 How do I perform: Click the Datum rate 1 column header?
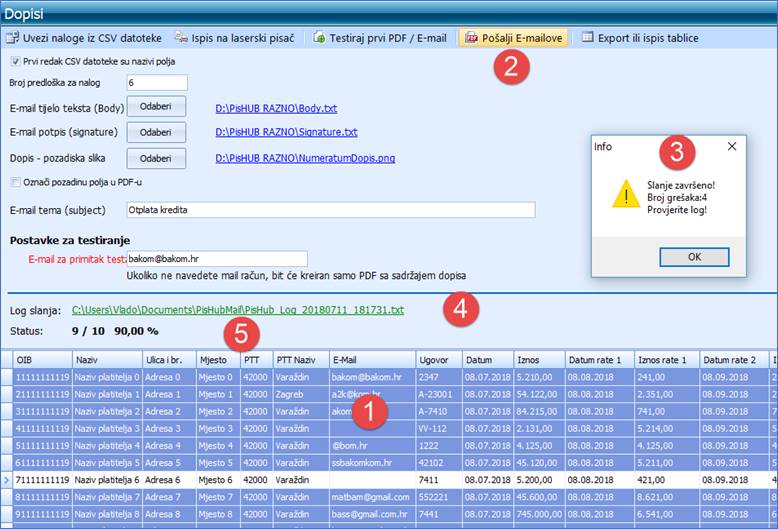click(600, 360)
